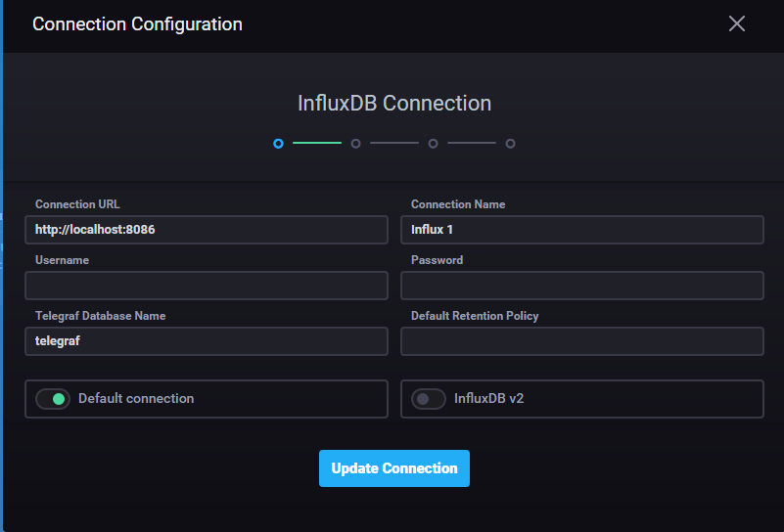Focus the Password input box
Screen dimensions: 784x532
(581, 286)
